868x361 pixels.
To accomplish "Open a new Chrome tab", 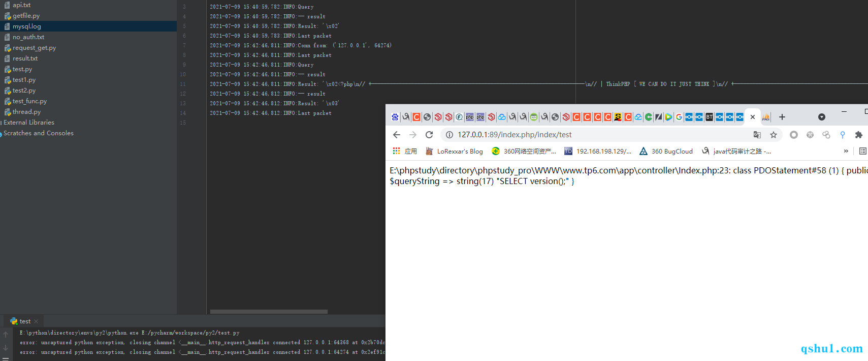I will point(782,117).
